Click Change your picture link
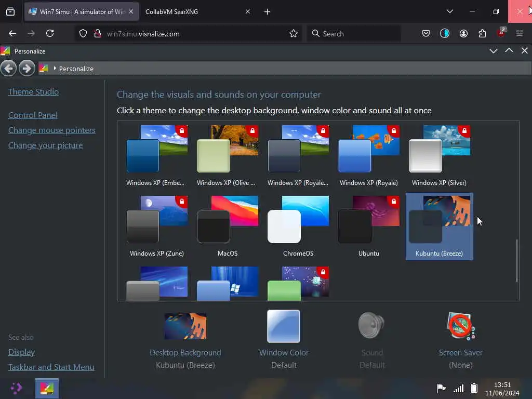The image size is (532, 399). pyautogui.click(x=46, y=145)
